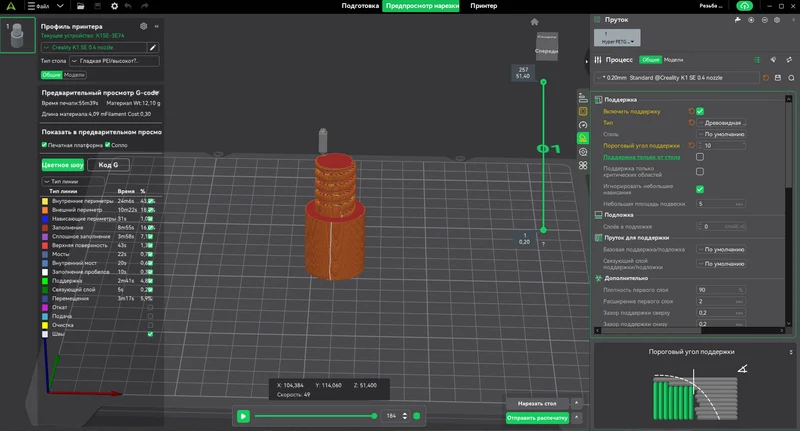Enable Поддержка только критических областей checkbox

700,171
